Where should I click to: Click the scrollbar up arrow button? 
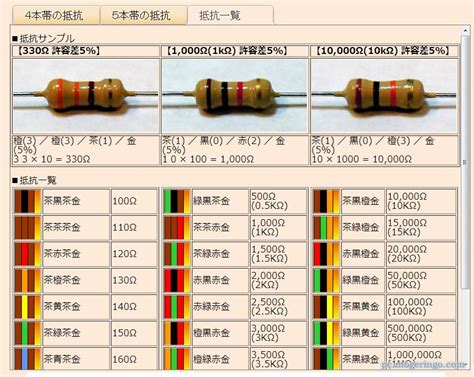coord(465,30)
